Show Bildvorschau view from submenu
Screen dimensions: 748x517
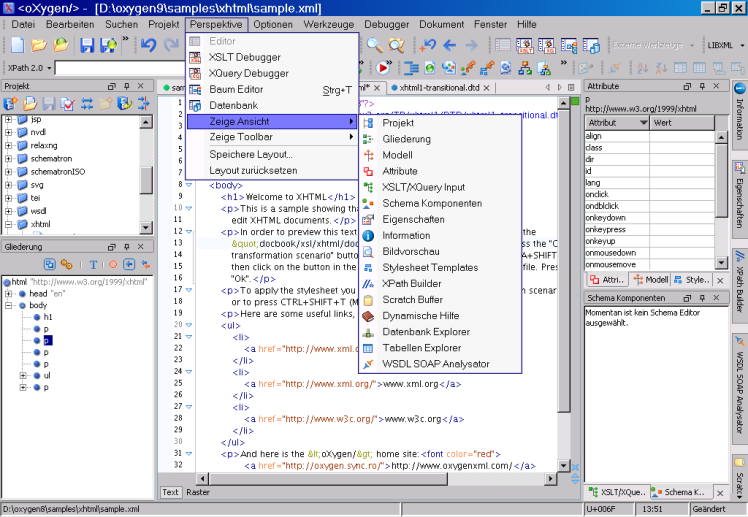440,251
